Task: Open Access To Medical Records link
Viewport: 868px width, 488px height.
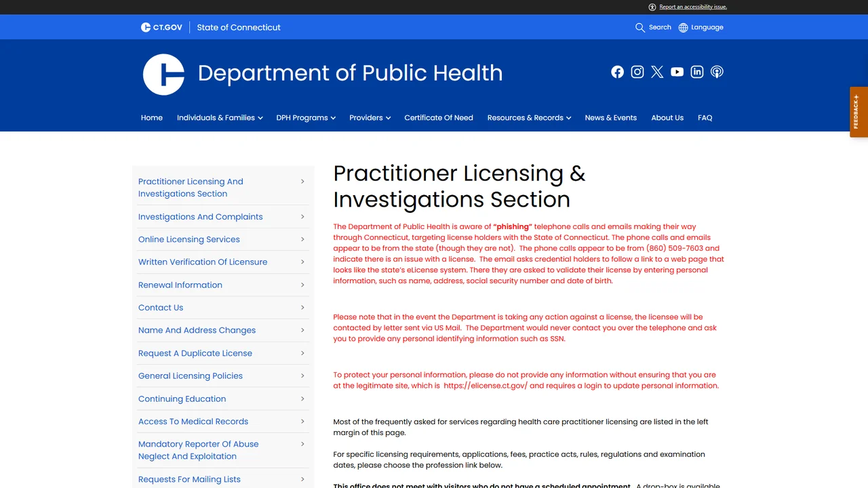Action: [193, 422]
